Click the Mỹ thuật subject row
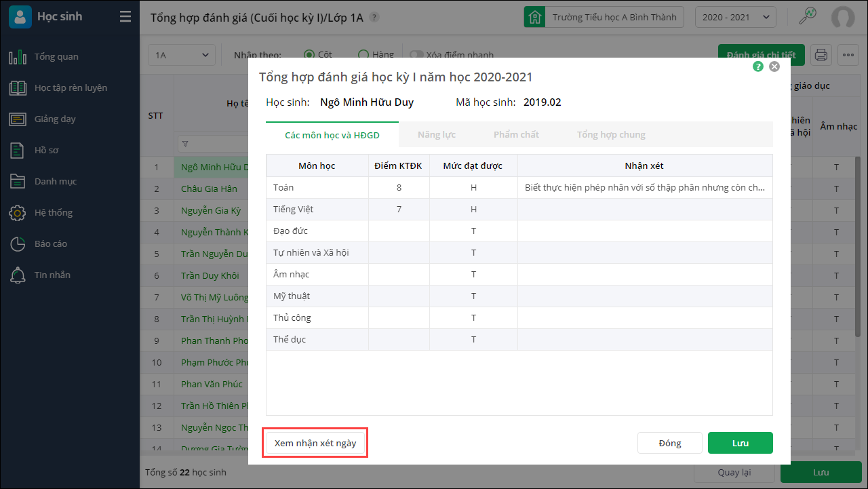The width and height of the screenshot is (868, 489). point(519,296)
